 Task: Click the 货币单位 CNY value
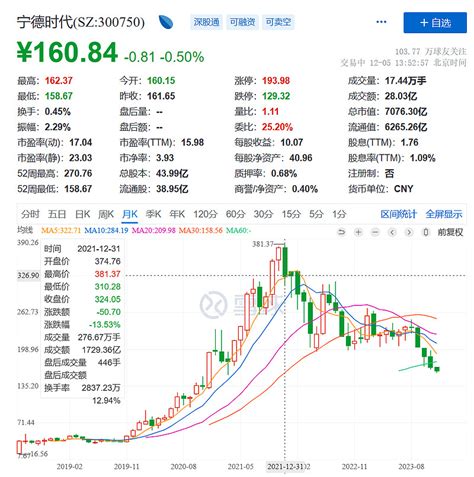click(404, 189)
